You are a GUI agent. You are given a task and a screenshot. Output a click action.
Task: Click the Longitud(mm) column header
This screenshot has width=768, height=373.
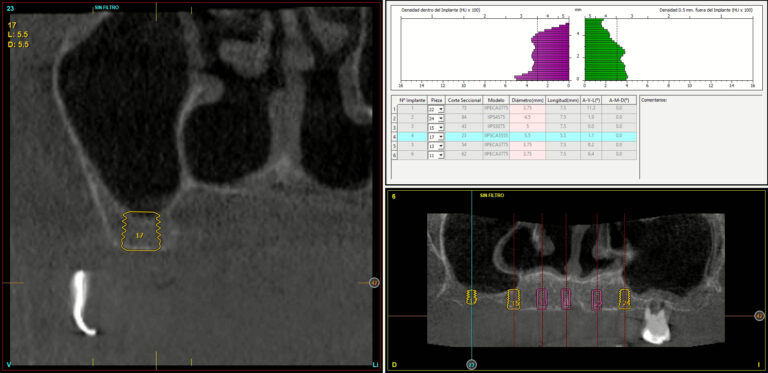click(x=563, y=100)
